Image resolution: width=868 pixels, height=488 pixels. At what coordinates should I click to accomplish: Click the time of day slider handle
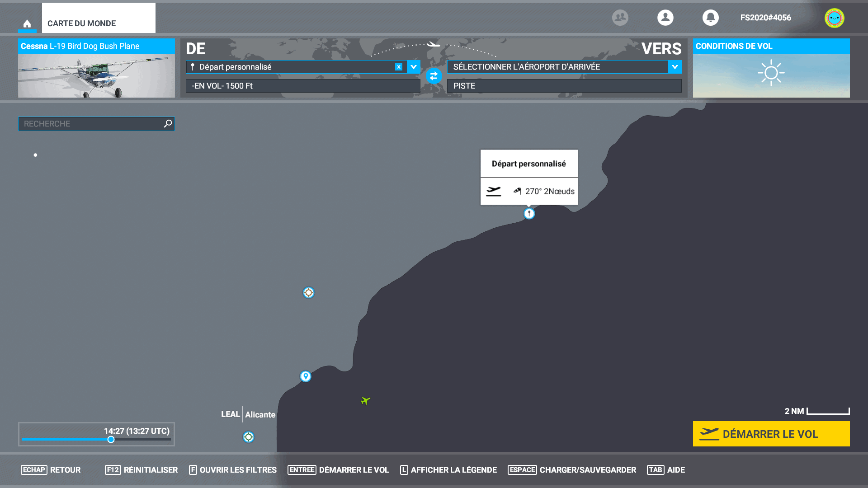111,439
